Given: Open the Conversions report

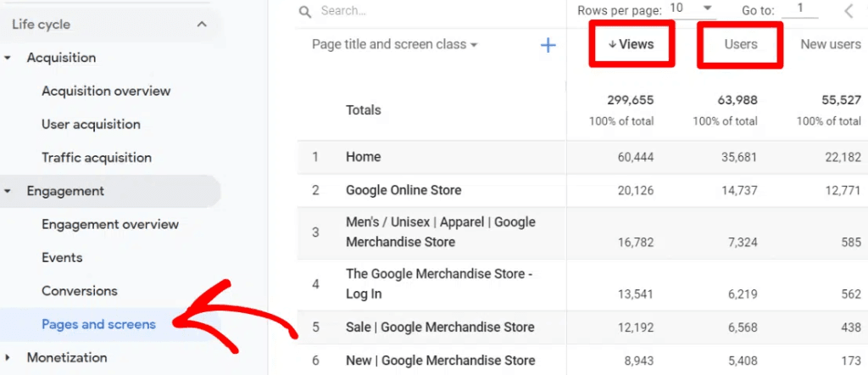Looking at the screenshot, I should [x=80, y=290].
